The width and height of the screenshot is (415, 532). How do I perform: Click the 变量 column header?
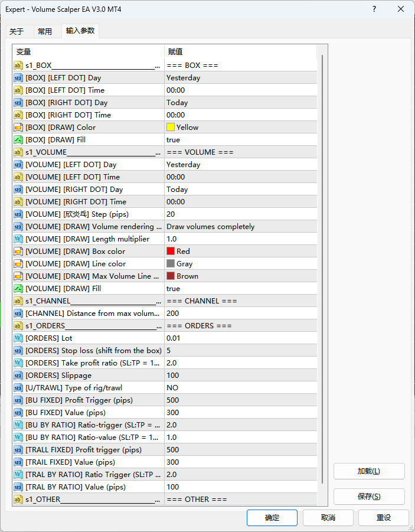tap(89, 51)
